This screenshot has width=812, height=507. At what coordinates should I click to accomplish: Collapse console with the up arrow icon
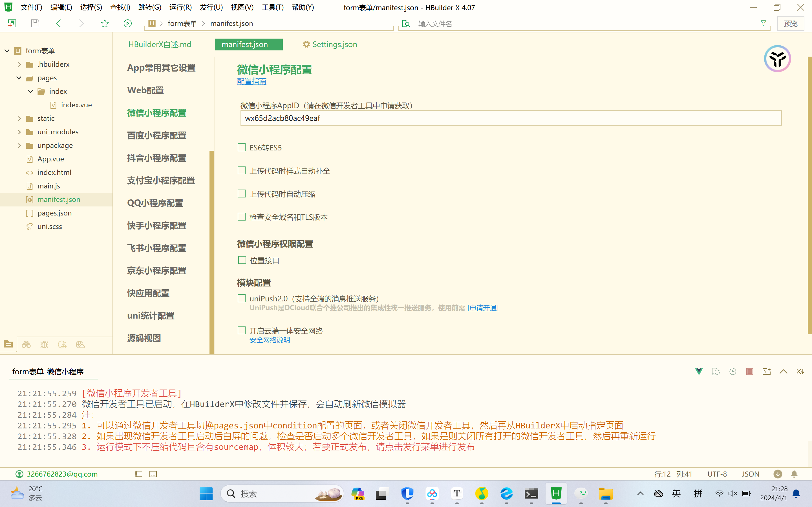(x=784, y=372)
